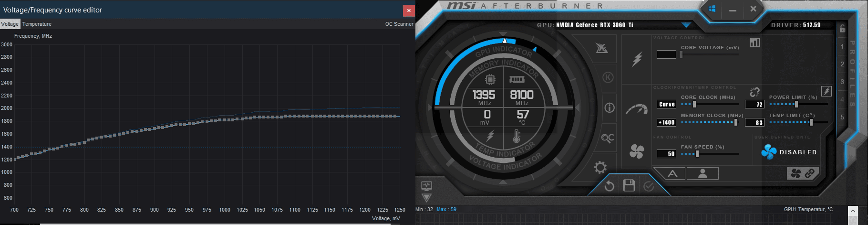Toggle power/temp limit link chain icon
Image resolution: width=868 pixels, height=225 pixels.
click(x=754, y=92)
